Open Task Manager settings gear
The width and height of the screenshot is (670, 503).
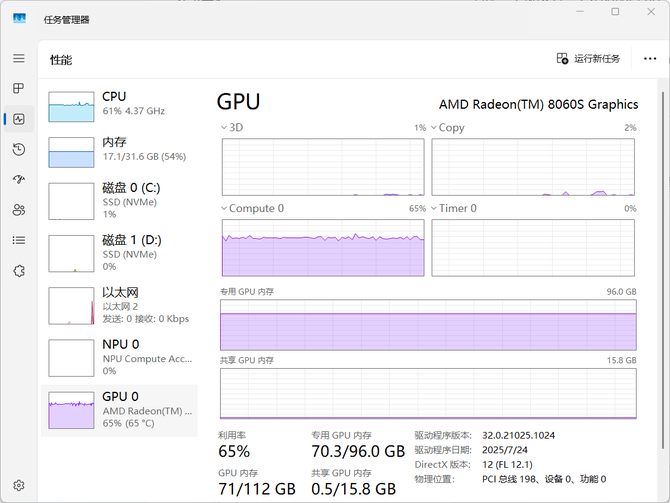pos(18,486)
